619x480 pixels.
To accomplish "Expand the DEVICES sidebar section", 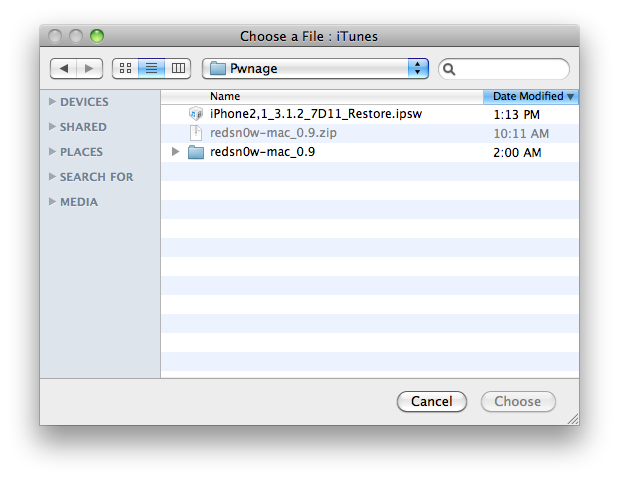I will 52,102.
